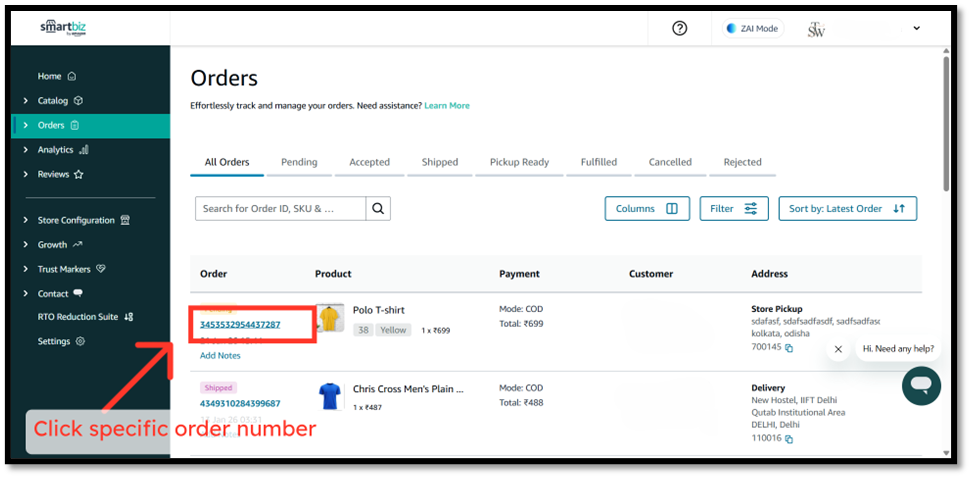Click the help question mark icon

click(x=680, y=28)
